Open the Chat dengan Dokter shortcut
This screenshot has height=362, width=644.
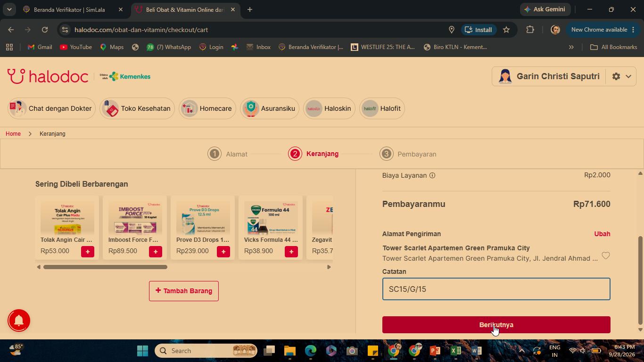pyautogui.click(x=52, y=108)
